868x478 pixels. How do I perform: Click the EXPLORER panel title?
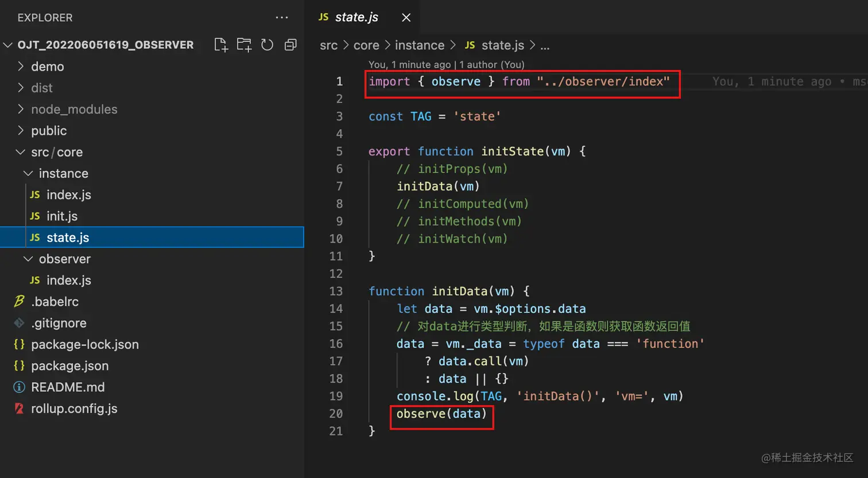tap(45, 18)
